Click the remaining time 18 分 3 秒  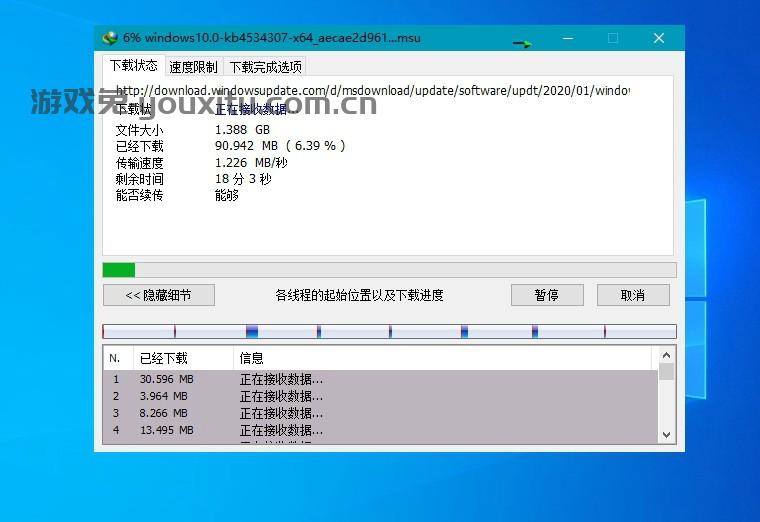click(243, 179)
